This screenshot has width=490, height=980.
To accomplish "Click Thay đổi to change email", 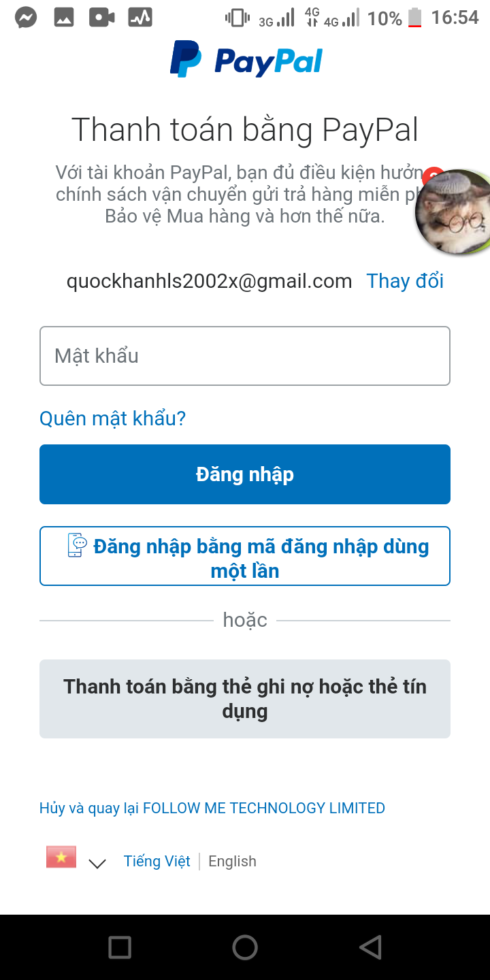I will pos(405,281).
